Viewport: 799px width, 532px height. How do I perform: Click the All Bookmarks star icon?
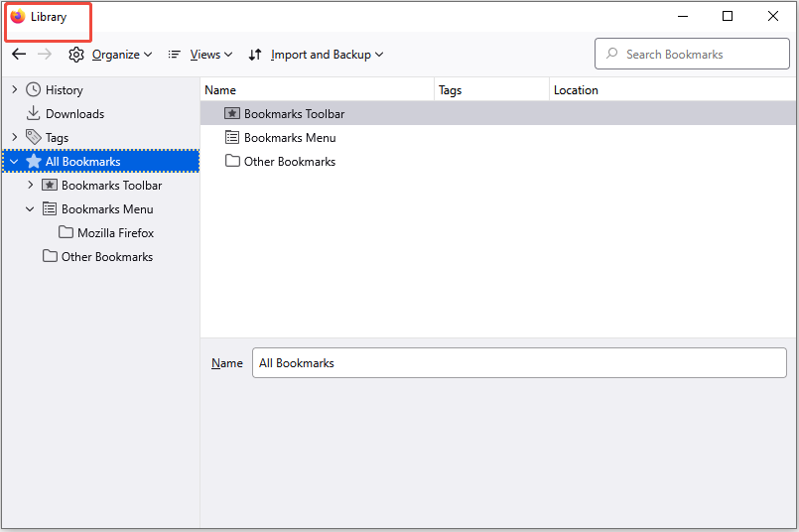coord(33,161)
